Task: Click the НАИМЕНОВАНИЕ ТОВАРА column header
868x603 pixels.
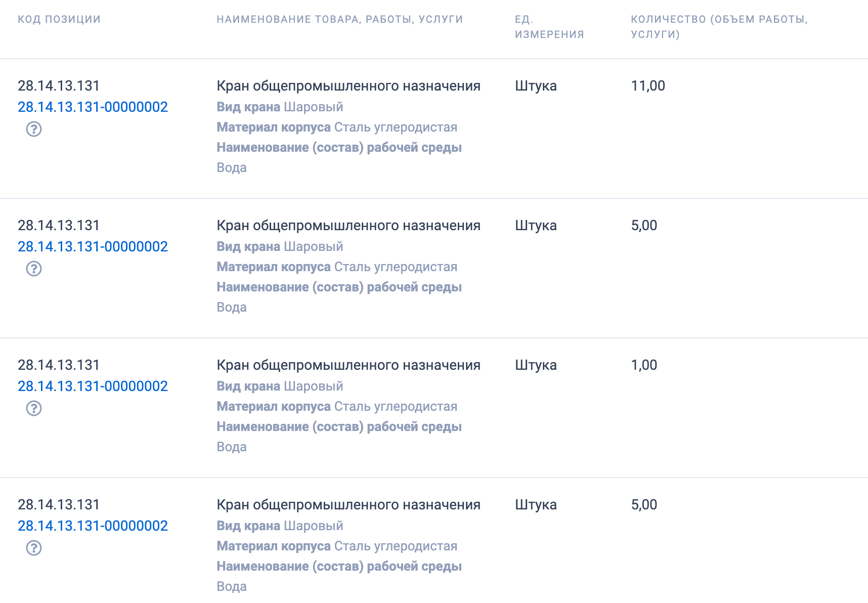Action: click(x=340, y=19)
